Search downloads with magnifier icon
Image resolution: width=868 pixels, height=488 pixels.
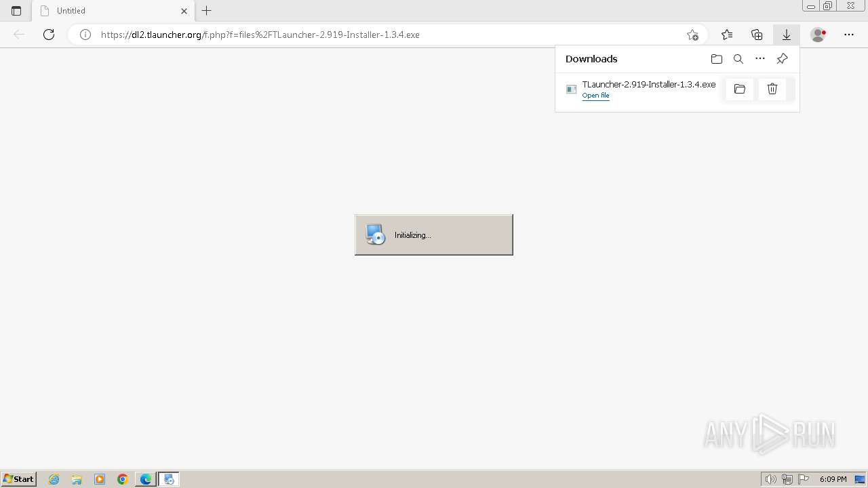738,59
